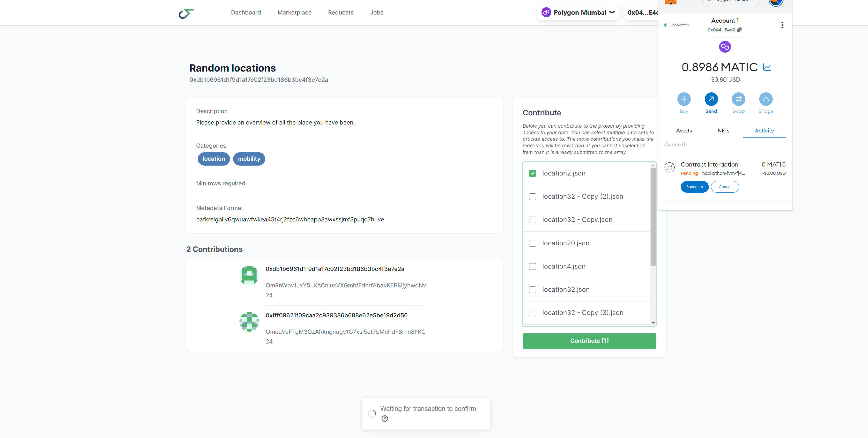Click the Send arrow icon
Screen dimensions: 868x438
[711, 99]
